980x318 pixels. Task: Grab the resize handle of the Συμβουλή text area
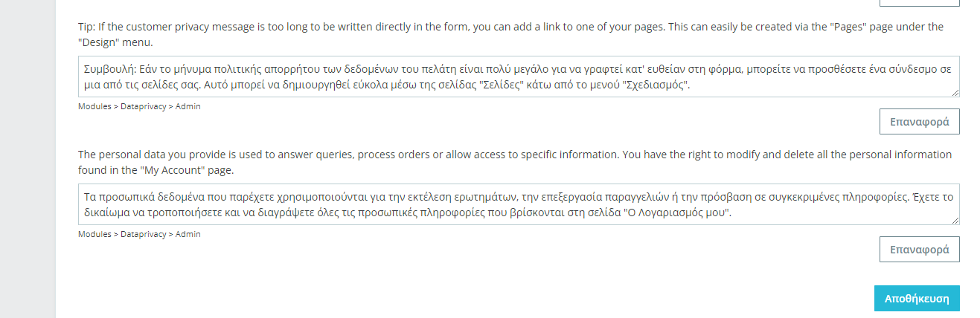[x=955, y=92]
